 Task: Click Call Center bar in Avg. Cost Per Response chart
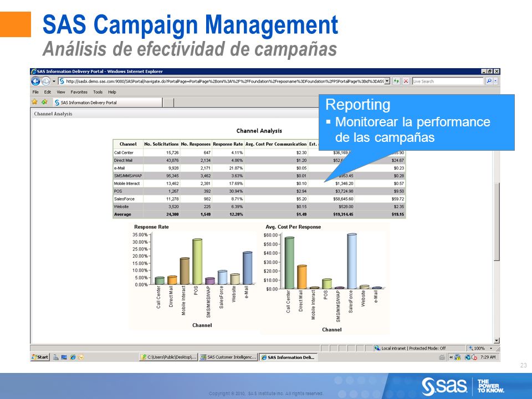289,263
